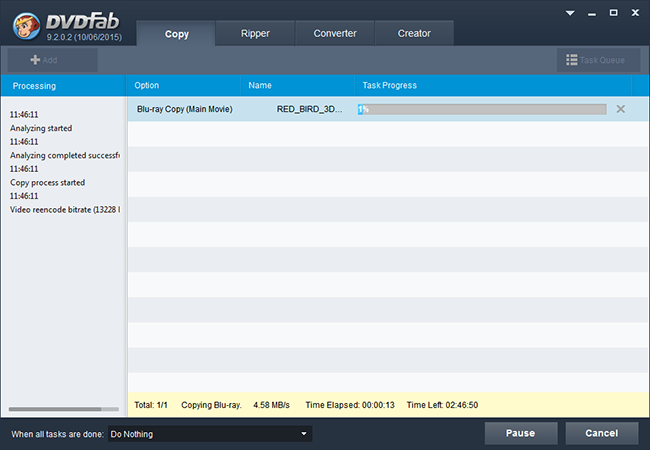
Task: Cancel the copy process
Action: 601,433
